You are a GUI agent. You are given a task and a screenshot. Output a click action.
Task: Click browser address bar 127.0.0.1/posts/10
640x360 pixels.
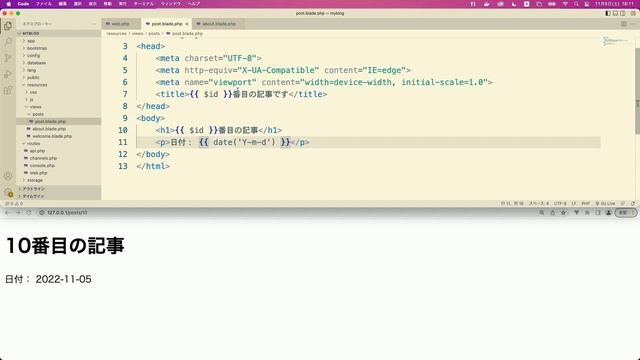coord(67,213)
